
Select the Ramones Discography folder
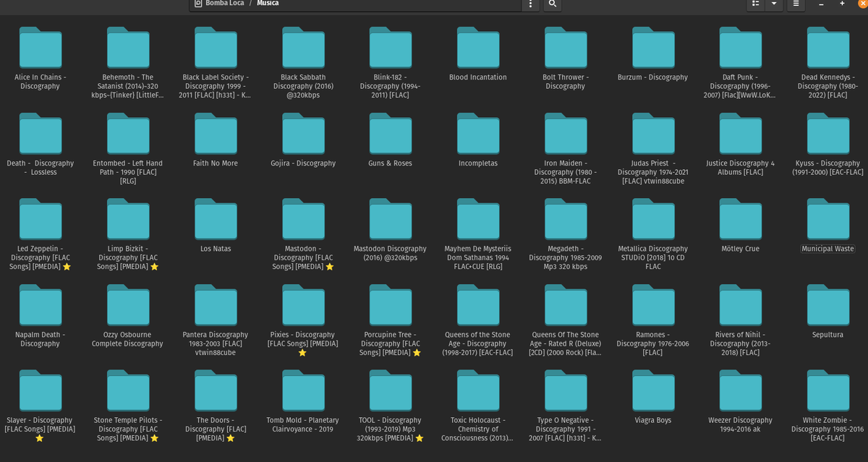[x=653, y=305]
